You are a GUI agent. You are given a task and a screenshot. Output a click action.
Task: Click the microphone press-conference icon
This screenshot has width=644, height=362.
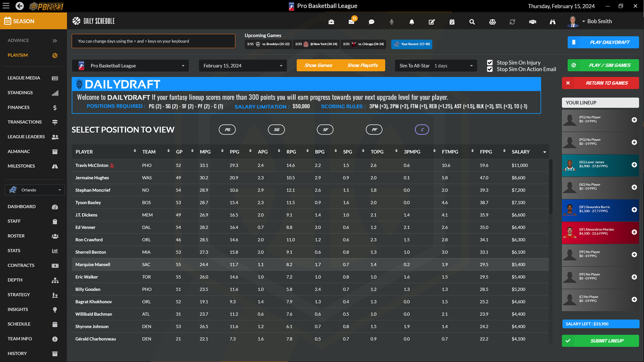tap(391, 21)
